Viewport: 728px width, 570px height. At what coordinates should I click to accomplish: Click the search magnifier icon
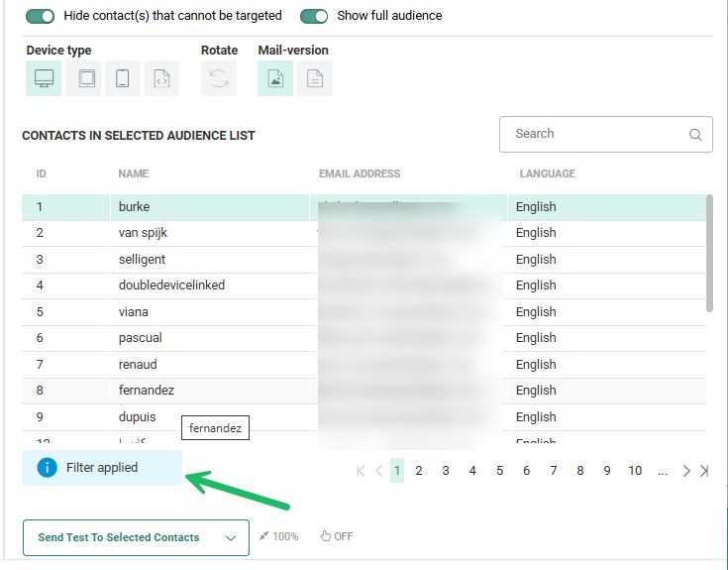[695, 135]
